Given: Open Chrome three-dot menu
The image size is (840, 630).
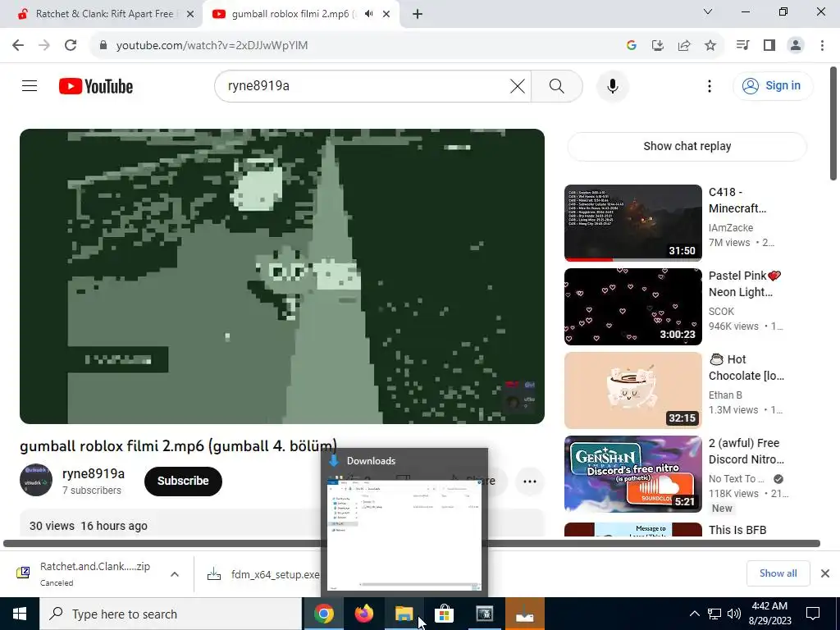Looking at the screenshot, I should point(822,46).
